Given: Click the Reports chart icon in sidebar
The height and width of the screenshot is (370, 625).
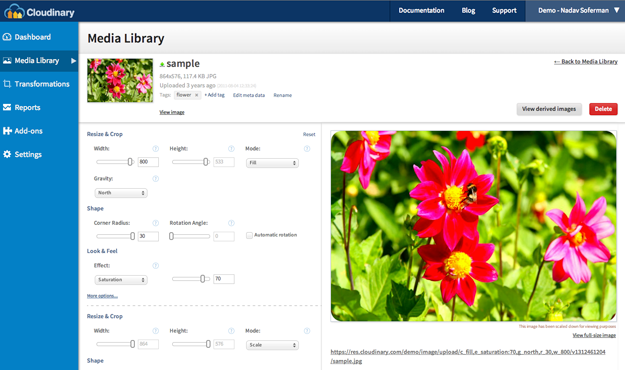Looking at the screenshot, I should (x=7, y=107).
